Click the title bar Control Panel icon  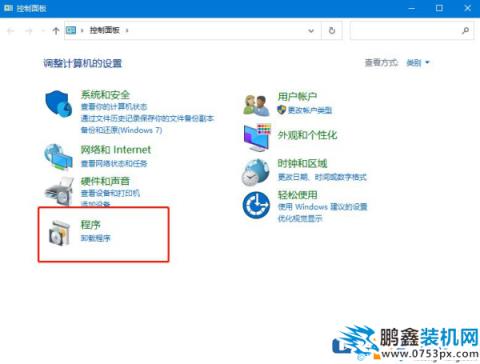coord(8,8)
